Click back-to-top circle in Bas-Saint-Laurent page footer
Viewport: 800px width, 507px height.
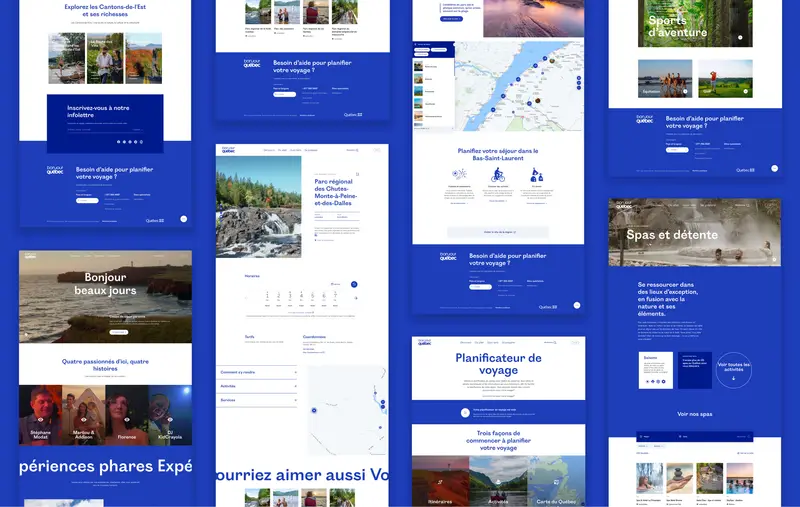tap(577, 305)
